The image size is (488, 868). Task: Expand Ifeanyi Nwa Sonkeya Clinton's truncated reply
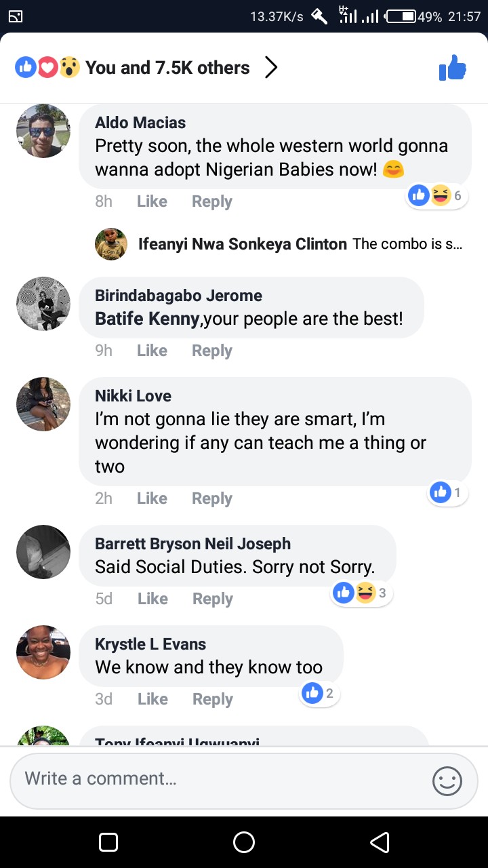pos(407,244)
